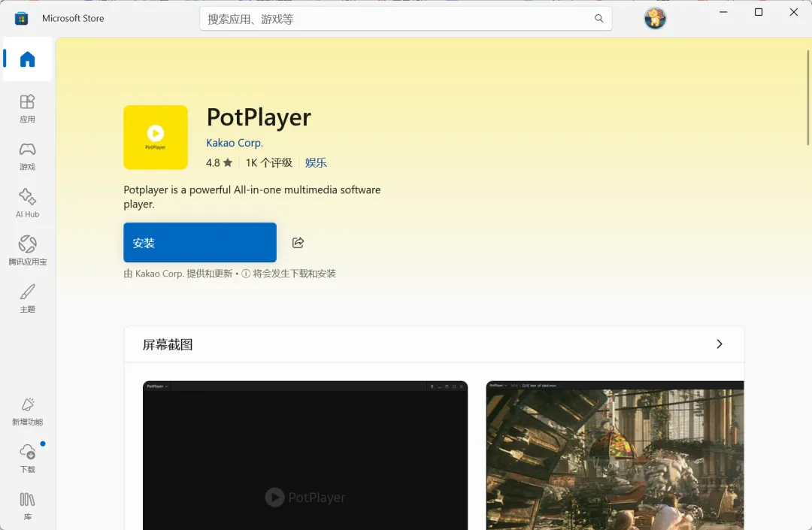
Task: Open 新增功能 (What's new)
Action: [28, 411]
